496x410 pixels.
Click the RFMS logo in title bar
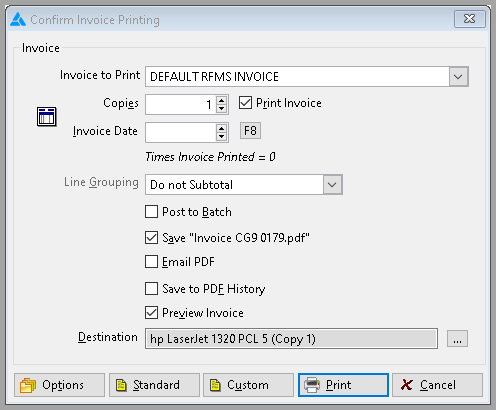pos(18,19)
